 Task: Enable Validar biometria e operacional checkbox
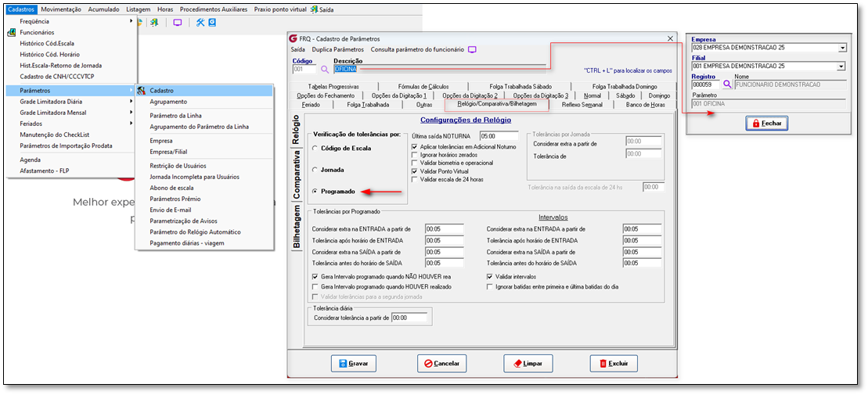(x=415, y=163)
